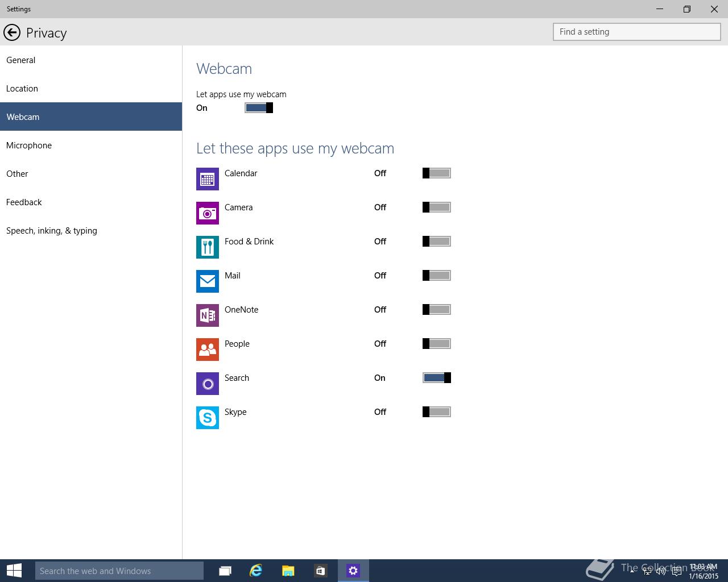
Task: Click the volume icon in system tray
Action: click(661, 571)
